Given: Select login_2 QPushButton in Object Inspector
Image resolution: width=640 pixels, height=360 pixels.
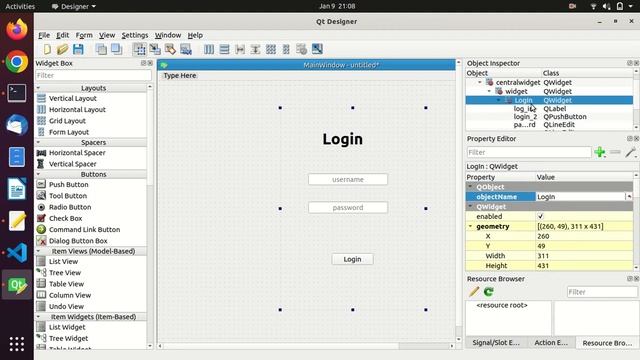Looking at the screenshot, I should click(549, 116).
